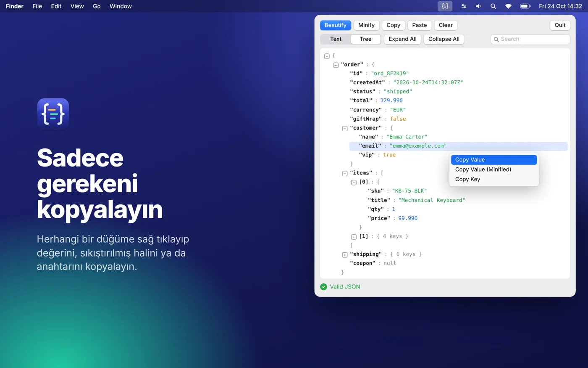Choose Copy Key from context menu
Viewport: 588px width, 368px height.
(x=494, y=179)
